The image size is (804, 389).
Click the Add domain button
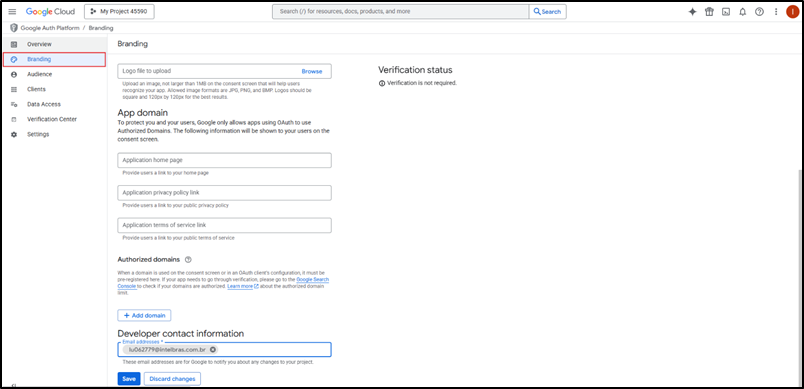point(144,315)
